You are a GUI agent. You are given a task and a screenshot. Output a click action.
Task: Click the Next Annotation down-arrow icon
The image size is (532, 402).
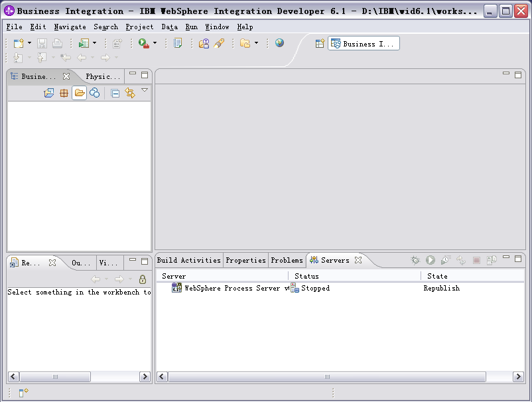coord(18,58)
